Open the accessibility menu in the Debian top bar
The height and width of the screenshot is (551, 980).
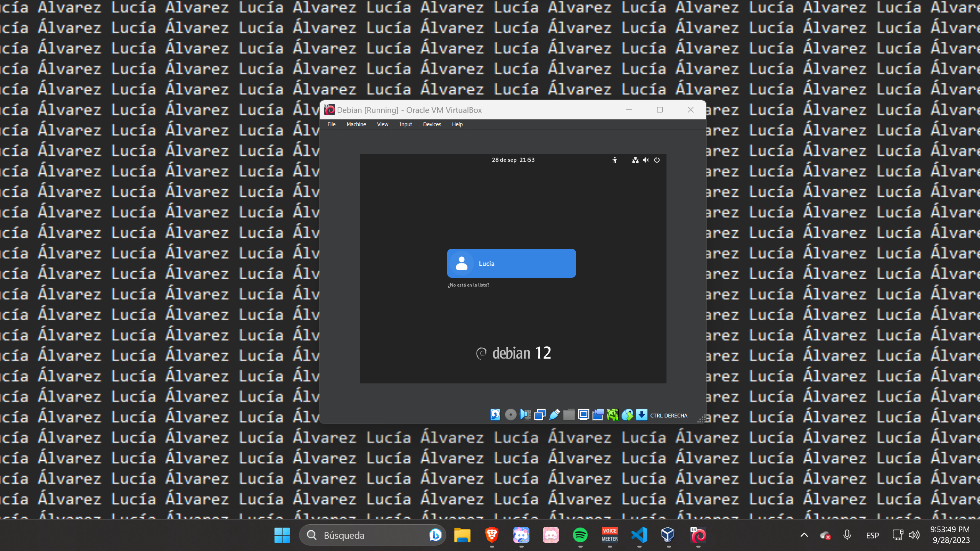615,160
